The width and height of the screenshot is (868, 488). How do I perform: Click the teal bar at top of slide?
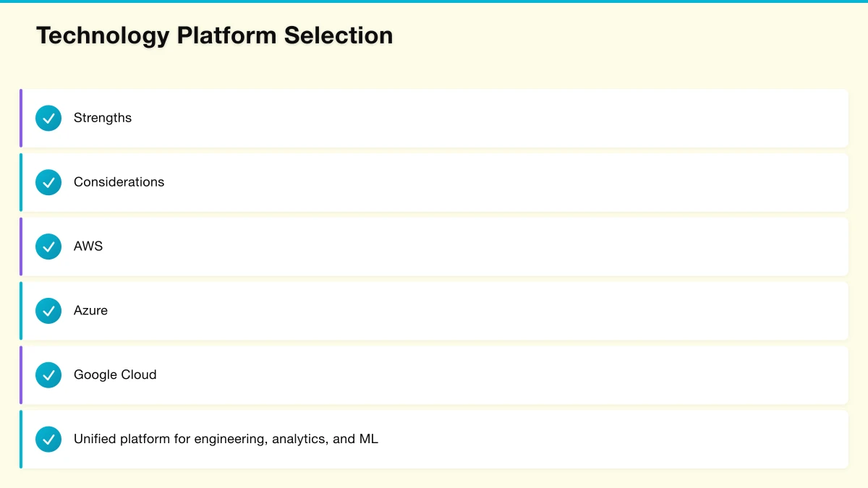tap(434, 1)
